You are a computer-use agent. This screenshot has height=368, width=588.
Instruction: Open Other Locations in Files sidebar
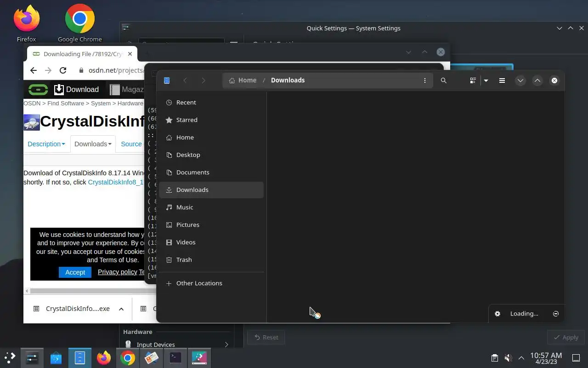click(211, 283)
